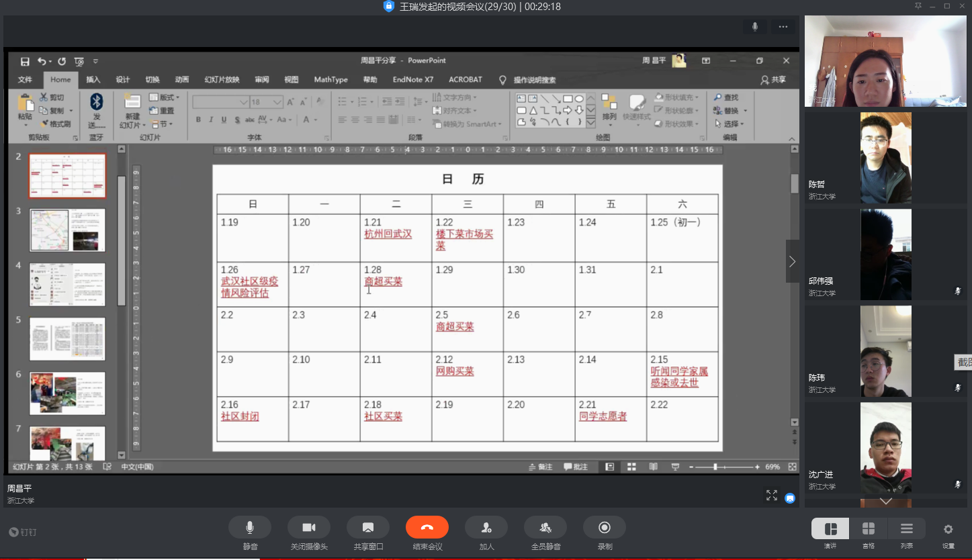Click the add participant icon
Screen dimensions: 972x560
[x=486, y=528]
